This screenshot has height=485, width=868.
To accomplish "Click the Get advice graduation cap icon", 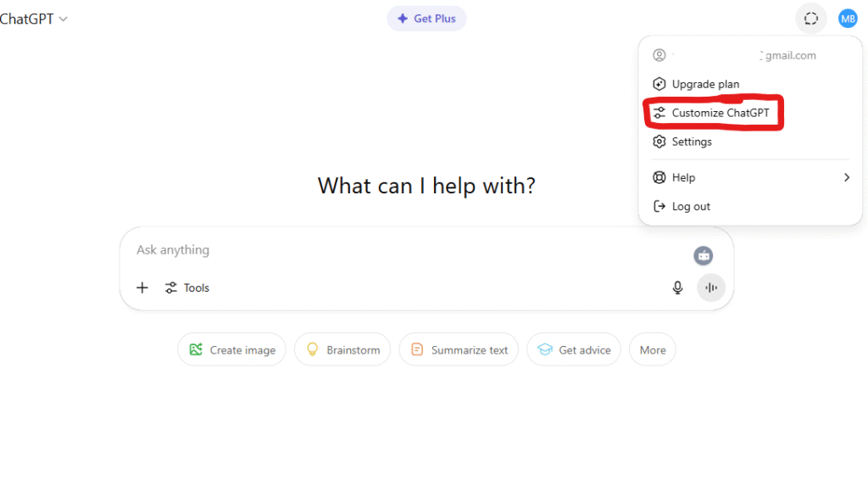I will click(545, 349).
